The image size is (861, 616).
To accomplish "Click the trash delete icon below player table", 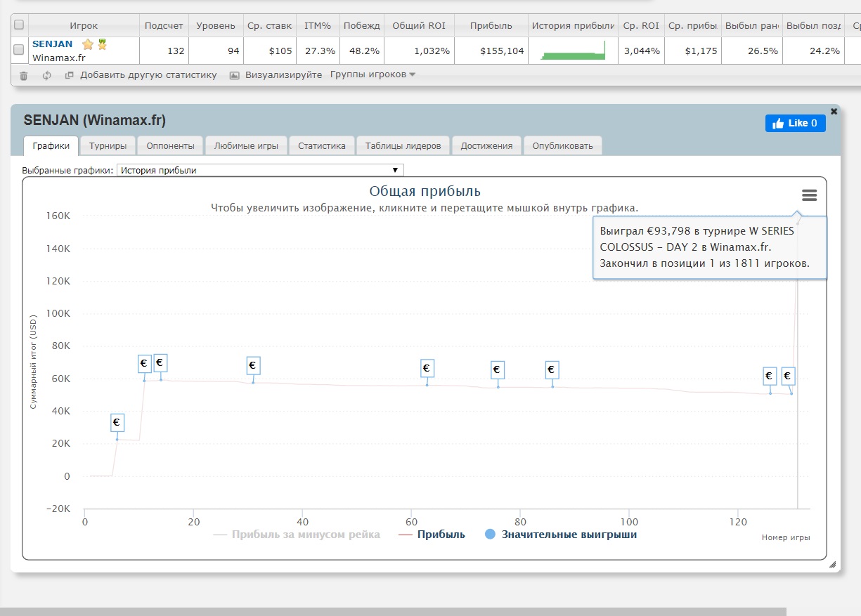I will 24,75.
